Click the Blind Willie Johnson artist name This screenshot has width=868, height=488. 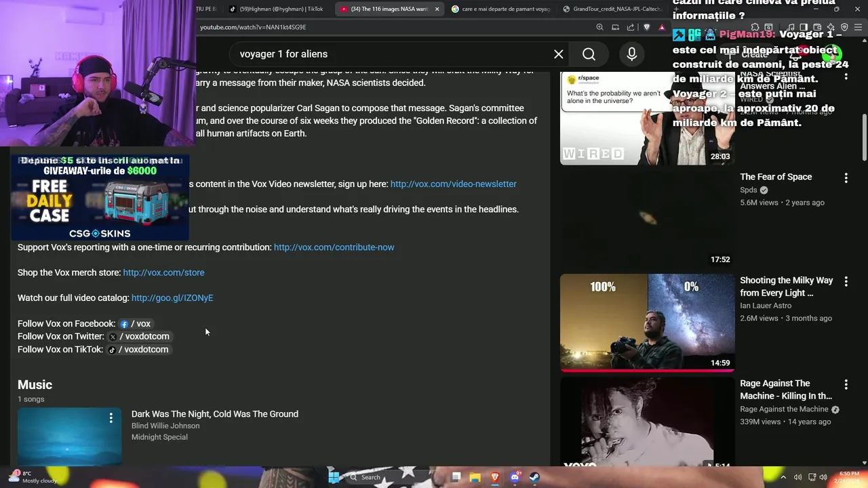coord(165,426)
